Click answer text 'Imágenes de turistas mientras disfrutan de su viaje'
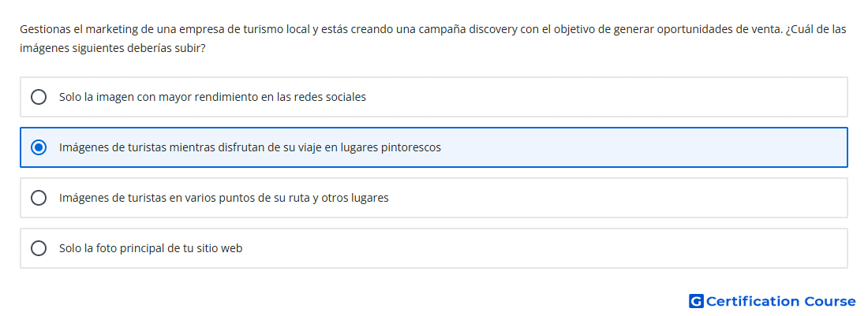This screenshot has width=868, height=316. click(x=200, y=147)
